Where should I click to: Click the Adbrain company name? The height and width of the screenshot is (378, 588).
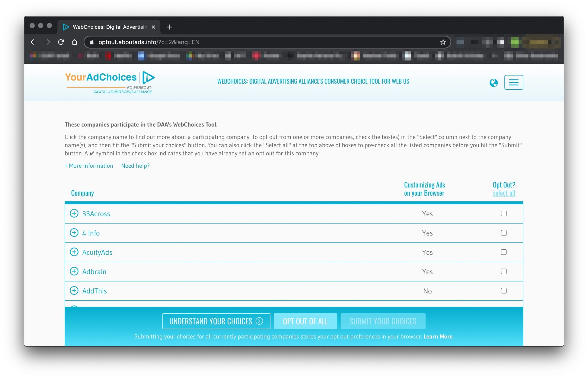tap(94, 272)
